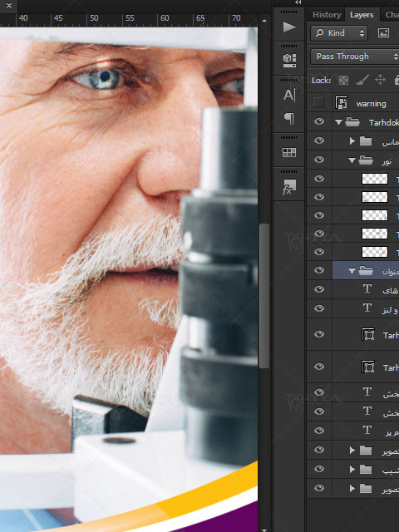Expand the تصویر group just above شیب

pos(352,451)
